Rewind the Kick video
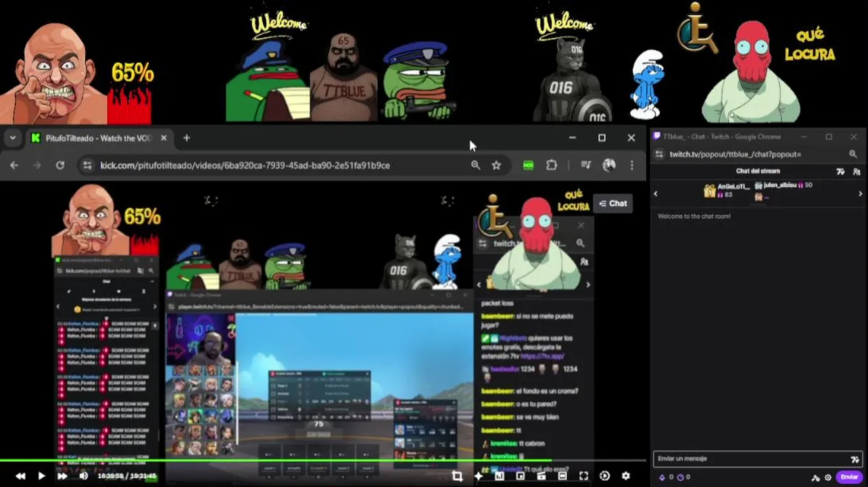The width and height of the screenshot is (868, 487). [20, 476]
